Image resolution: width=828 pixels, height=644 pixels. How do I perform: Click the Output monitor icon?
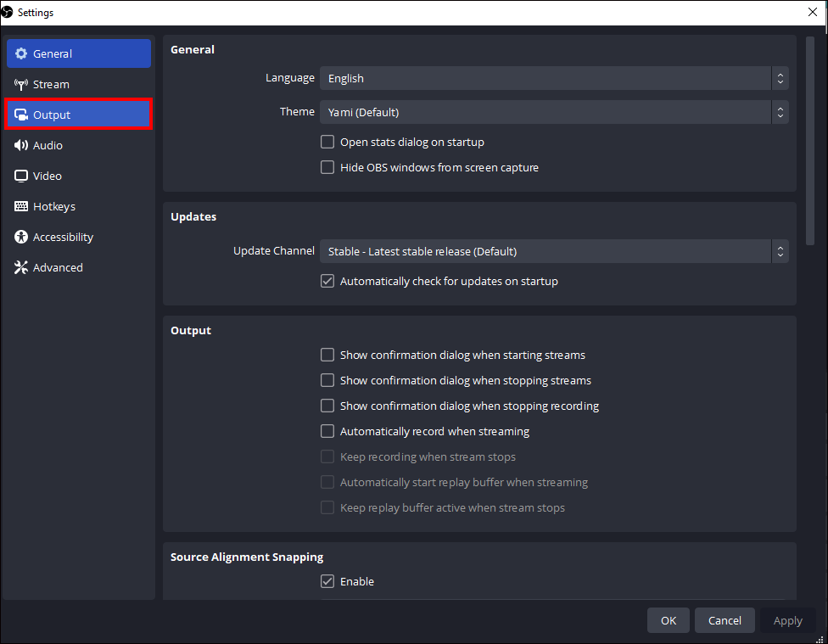tap(21, 115)
